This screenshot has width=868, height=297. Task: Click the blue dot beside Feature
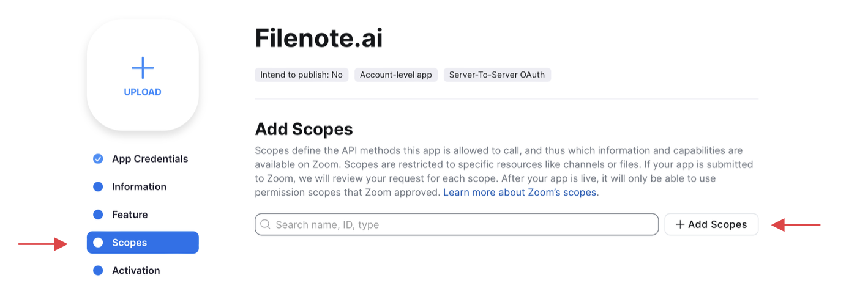[x=98, y=215]
